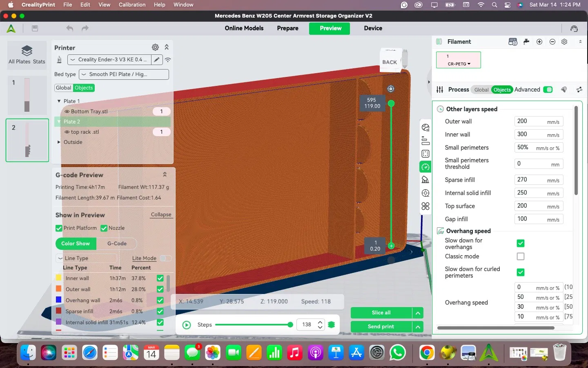Open the Slice all options arrow
This screenshot has width=588, height=368.
(418, 313)
